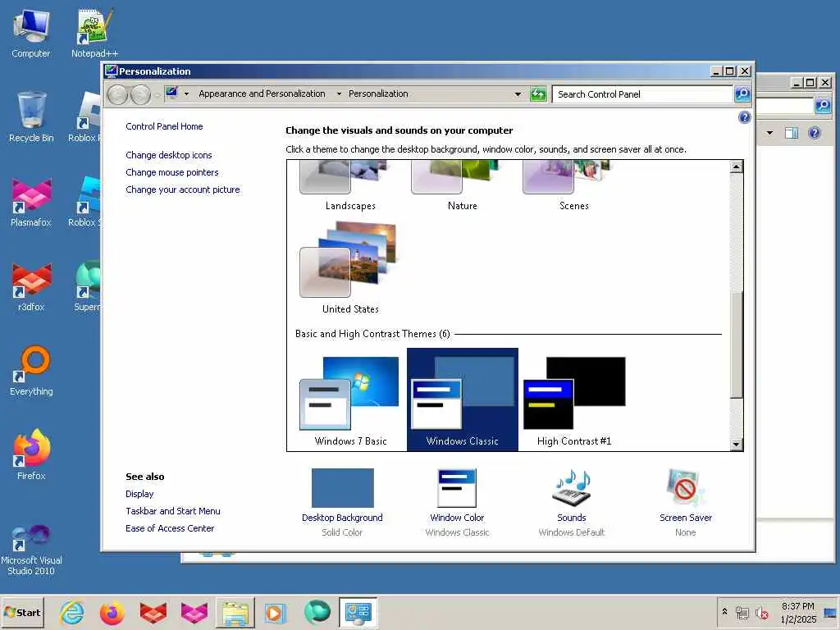Open Internet Explorer from the taskbar

(x=72, y=612)
